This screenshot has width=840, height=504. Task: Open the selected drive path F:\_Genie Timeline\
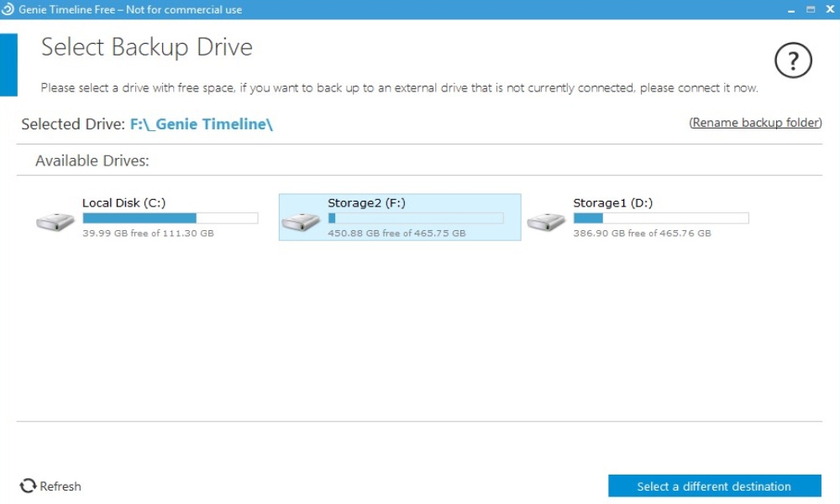pos(202,124)
